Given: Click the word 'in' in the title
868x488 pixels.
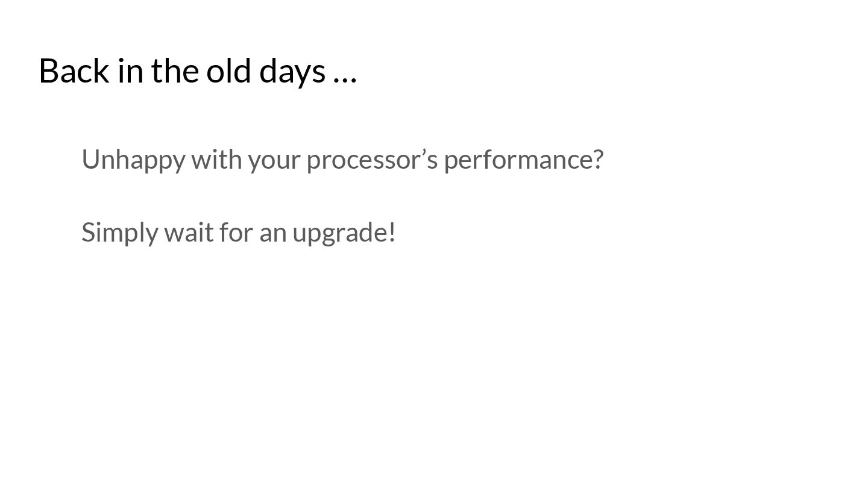Looking at the screenshot, I should tap(131, 70).
